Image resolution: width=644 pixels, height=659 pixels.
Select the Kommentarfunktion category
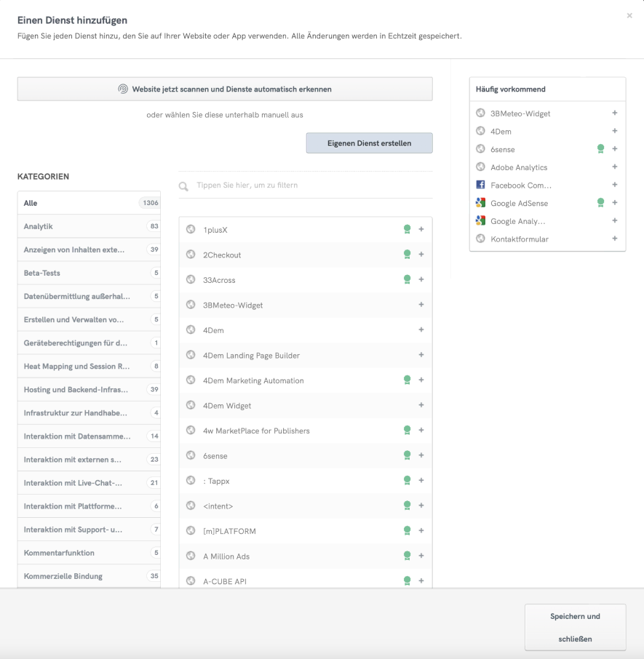tap(89, 553)
